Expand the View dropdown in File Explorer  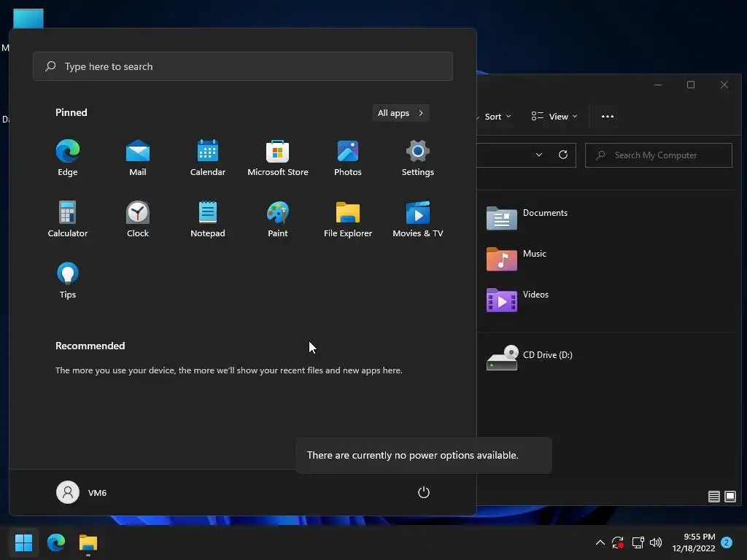pyautogui.click(x=554, y=117)
